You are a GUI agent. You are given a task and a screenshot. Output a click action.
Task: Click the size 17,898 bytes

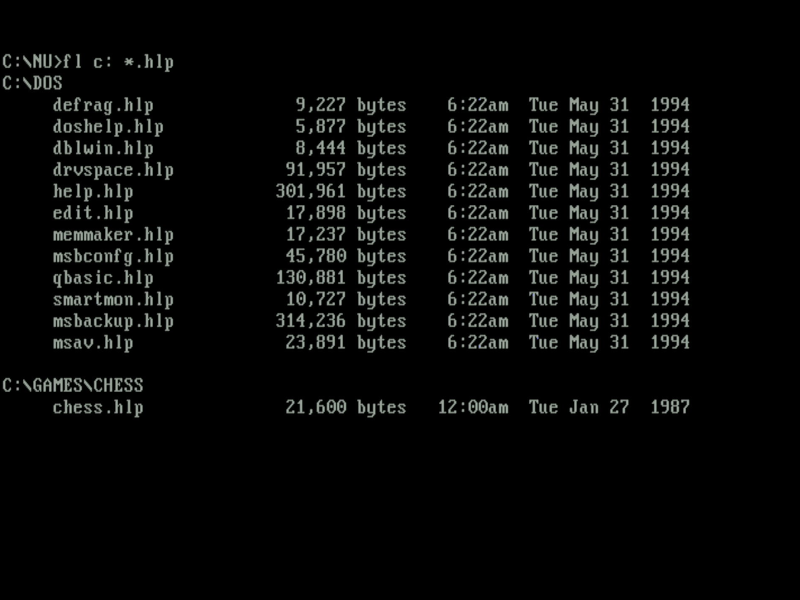coord(346,213)
